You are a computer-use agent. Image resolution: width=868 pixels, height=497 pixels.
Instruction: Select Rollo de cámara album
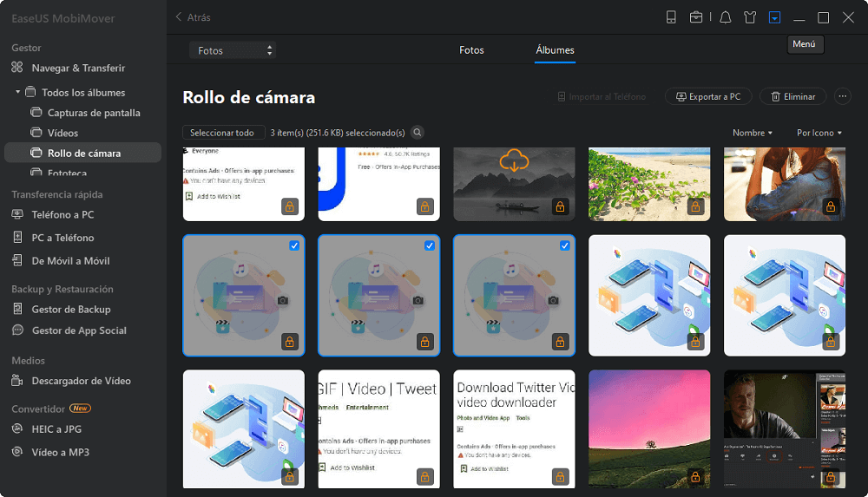(83, 153)
